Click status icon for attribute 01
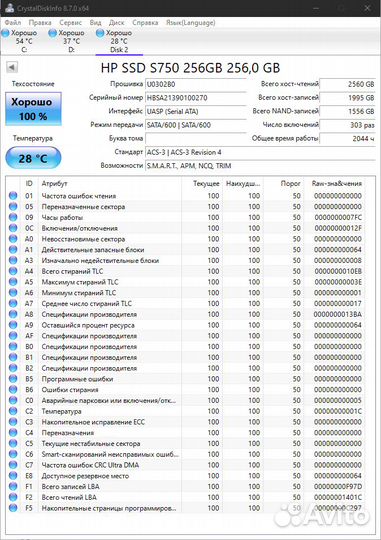 (13, 196)
